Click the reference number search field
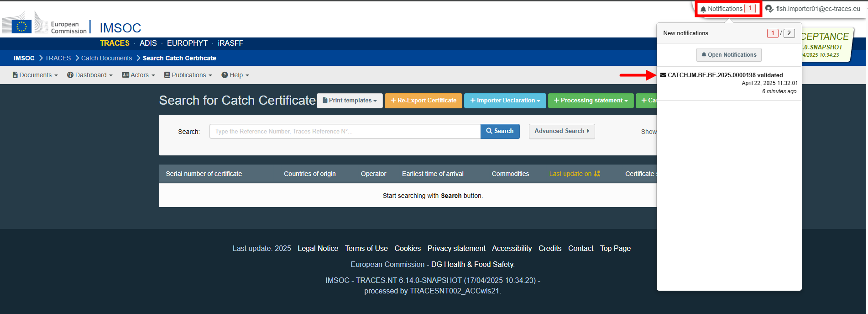The height and width of the screenshot is (314, 868). pyautogui.click(x=345, y=131)
